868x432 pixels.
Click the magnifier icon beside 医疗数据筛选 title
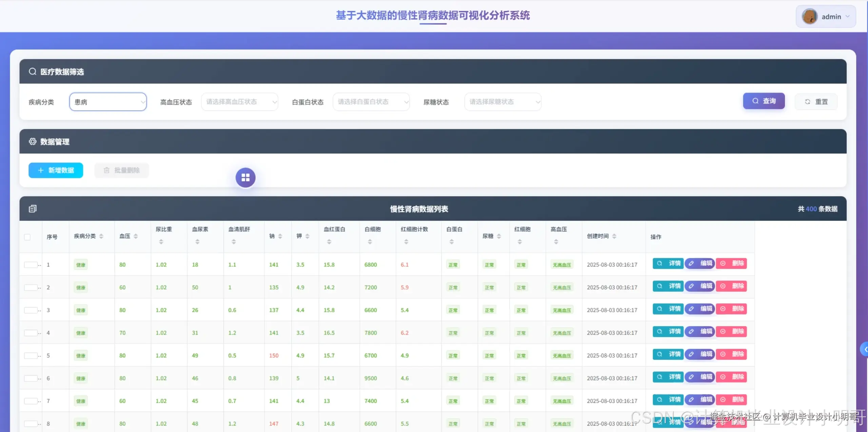tap(33, 71)
